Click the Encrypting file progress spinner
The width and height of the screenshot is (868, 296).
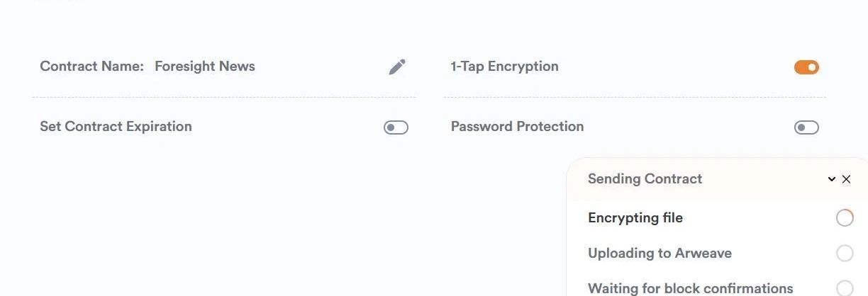(845, 218)
